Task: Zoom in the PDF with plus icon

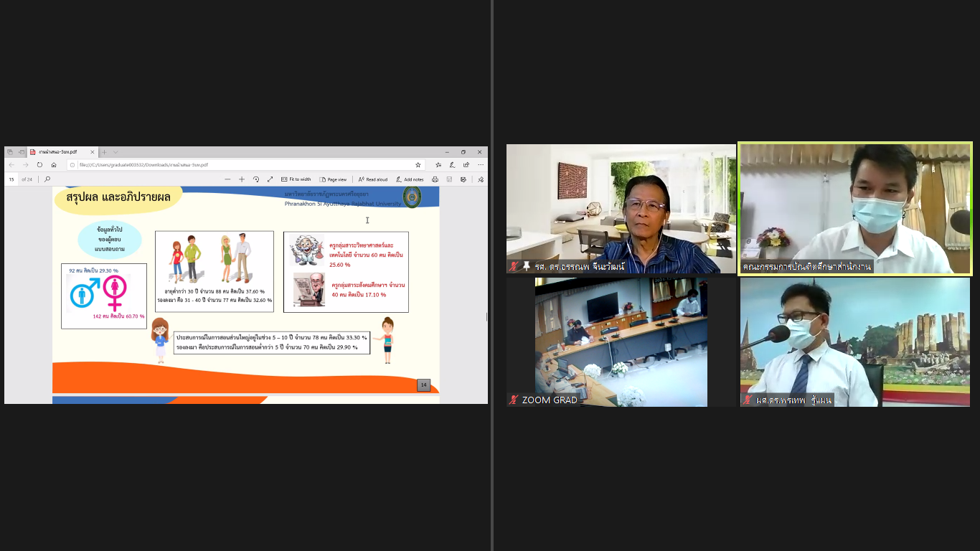Action: click(x=242, y=179)
